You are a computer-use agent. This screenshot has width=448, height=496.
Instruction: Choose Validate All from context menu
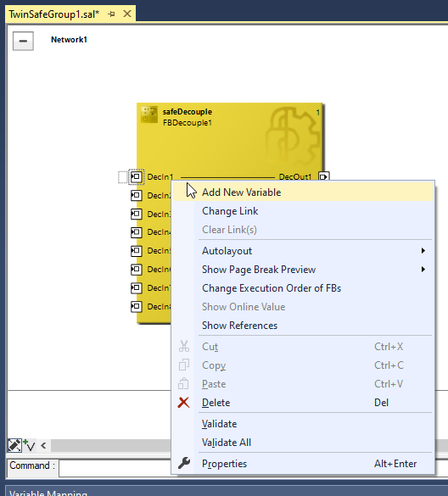(303, 443)
